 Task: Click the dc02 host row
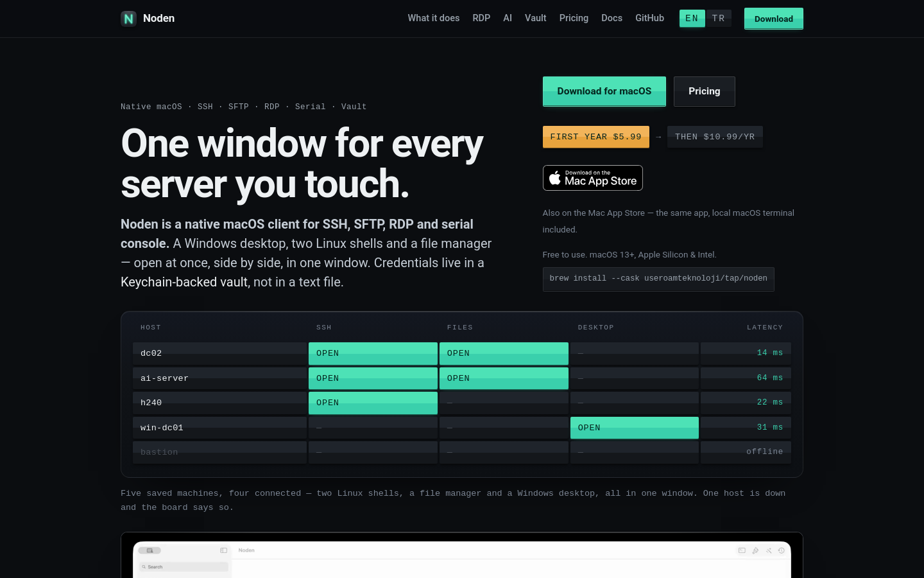tap(462, 353)
